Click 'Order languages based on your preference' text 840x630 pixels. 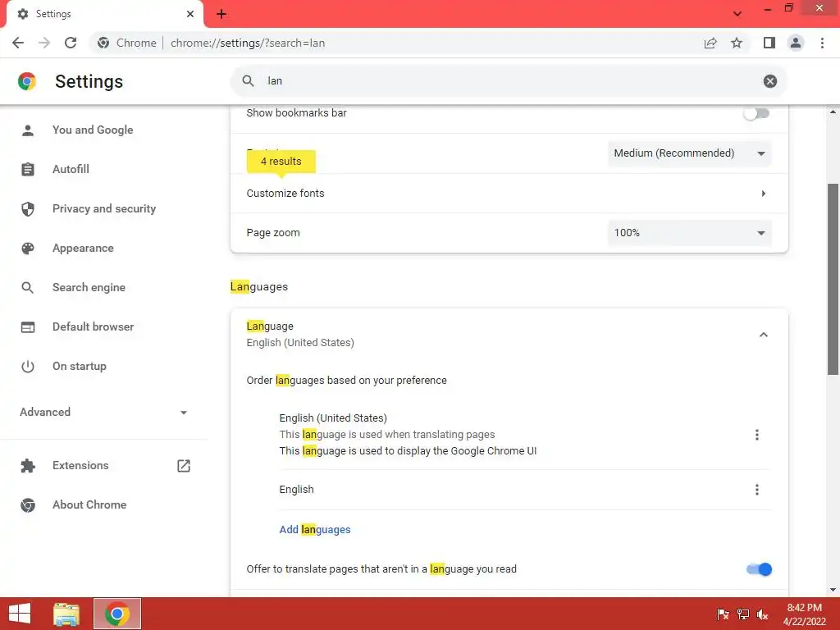347,381
